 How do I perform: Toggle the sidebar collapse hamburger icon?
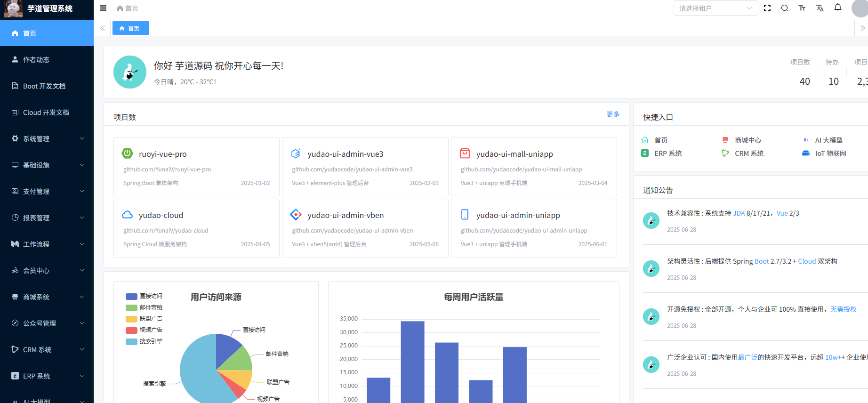[x=103, y=8]
